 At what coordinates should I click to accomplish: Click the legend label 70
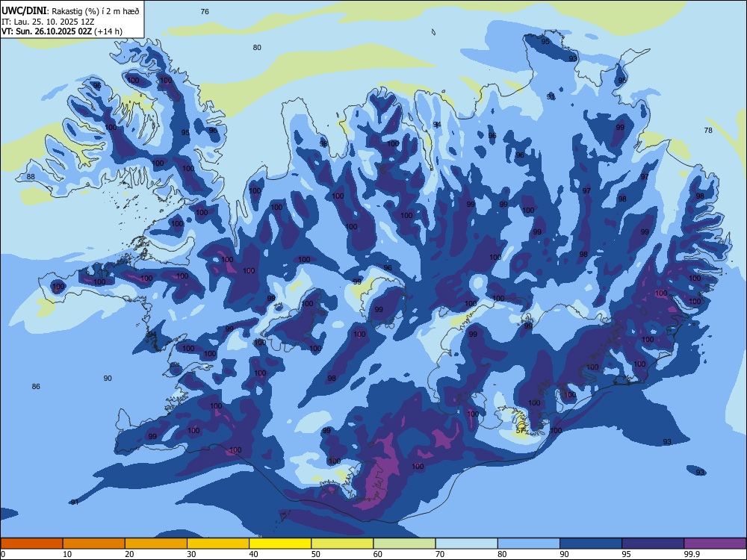440,554
